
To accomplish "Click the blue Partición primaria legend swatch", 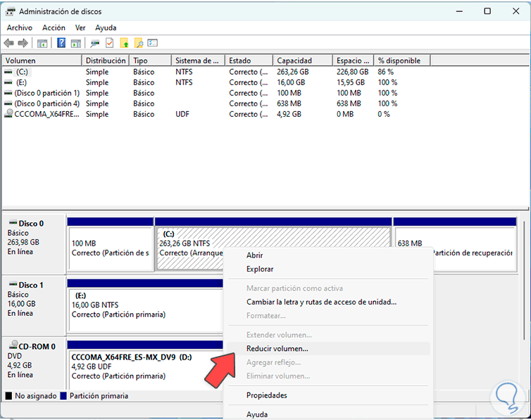I will 63,395.
